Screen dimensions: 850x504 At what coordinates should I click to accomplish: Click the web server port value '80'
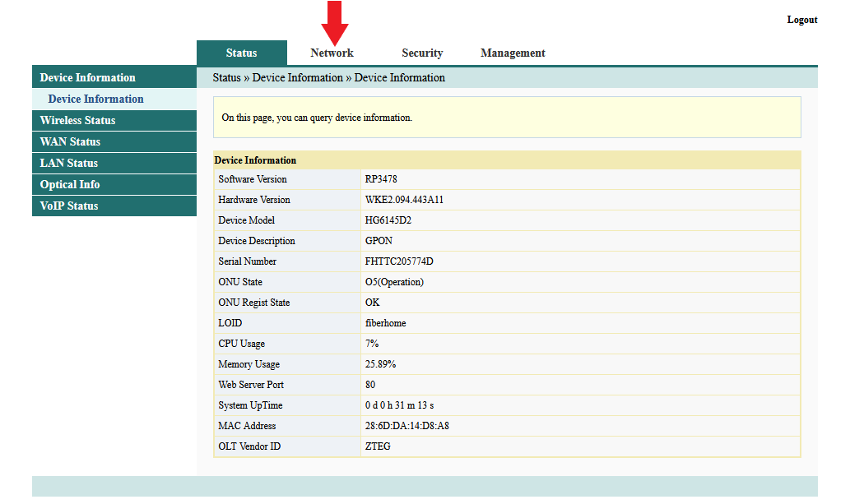[370, 386]
